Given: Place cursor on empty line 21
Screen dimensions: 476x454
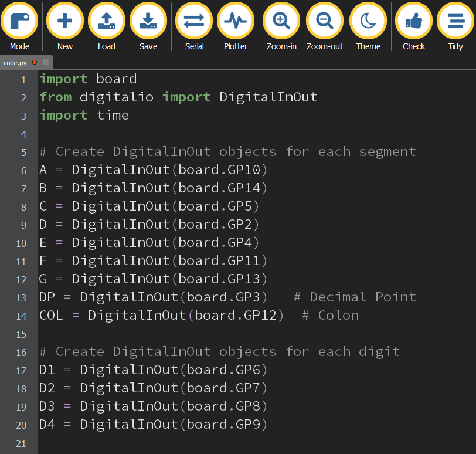Looking at the screenshot, I should [176, 443].
